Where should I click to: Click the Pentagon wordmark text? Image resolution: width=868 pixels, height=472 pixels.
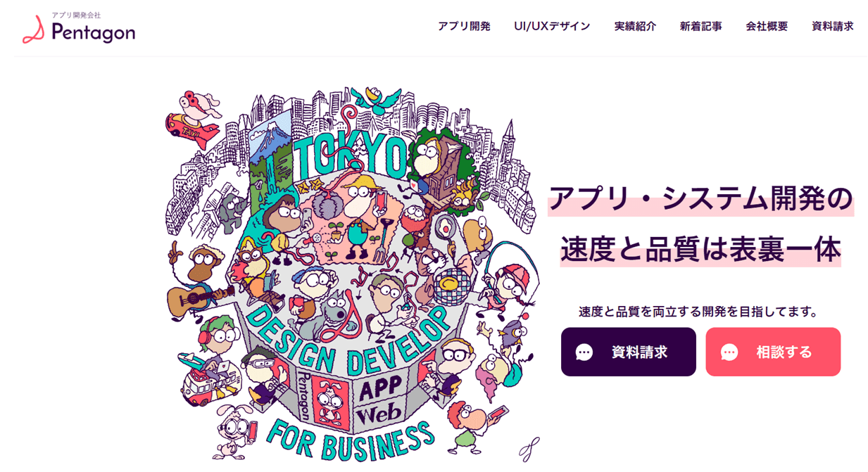click(x=93, y=32)
